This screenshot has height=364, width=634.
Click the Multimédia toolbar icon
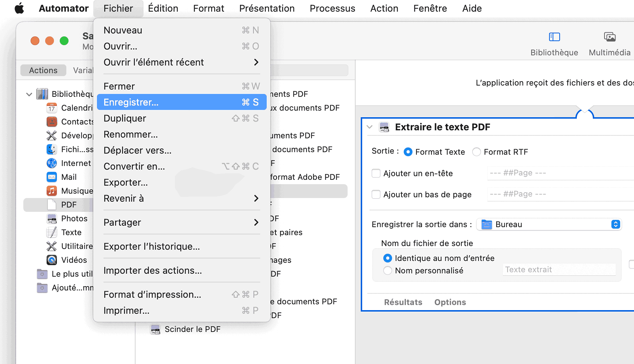click(x=610, y=37)
